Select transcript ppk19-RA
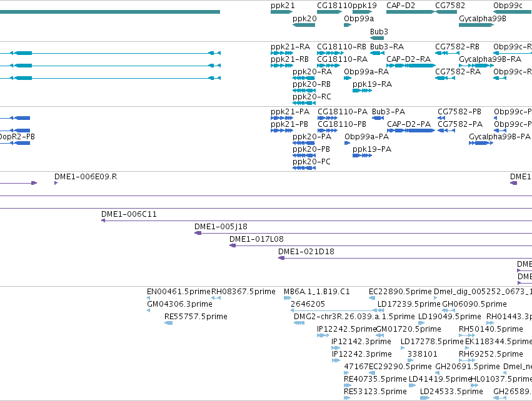 tap(363, 91)
